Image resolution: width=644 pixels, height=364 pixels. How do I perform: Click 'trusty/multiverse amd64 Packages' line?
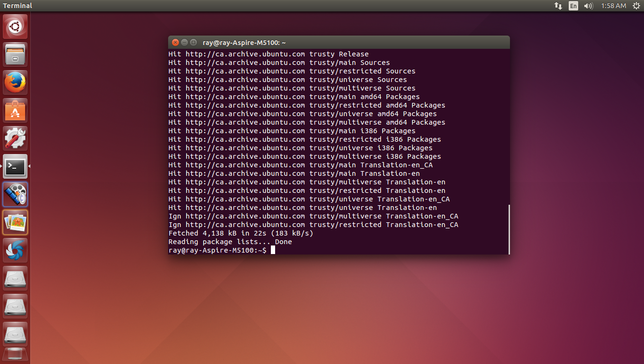point(307,122)
